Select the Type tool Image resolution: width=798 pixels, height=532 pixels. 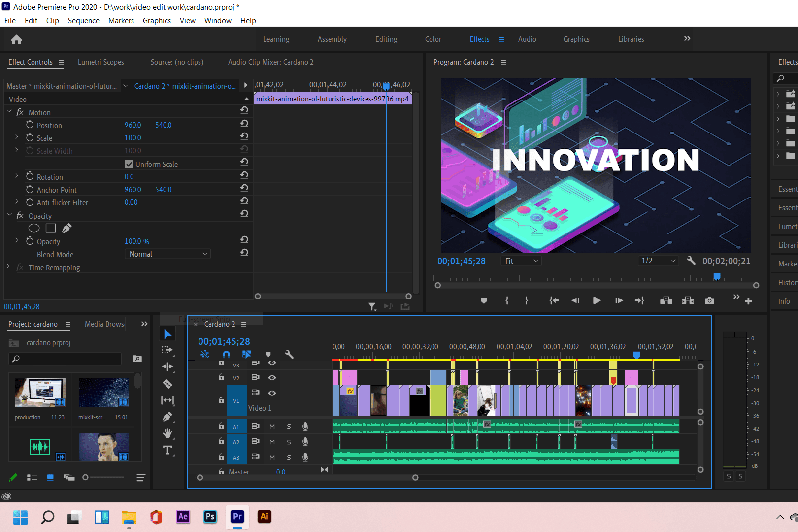pyautogui.click(x=167, y=450)
